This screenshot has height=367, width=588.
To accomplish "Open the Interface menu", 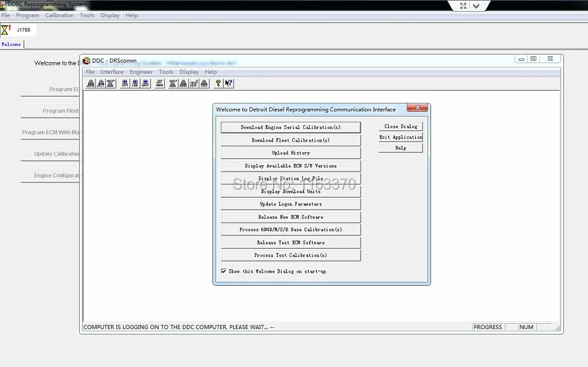I will coord(112,71).
